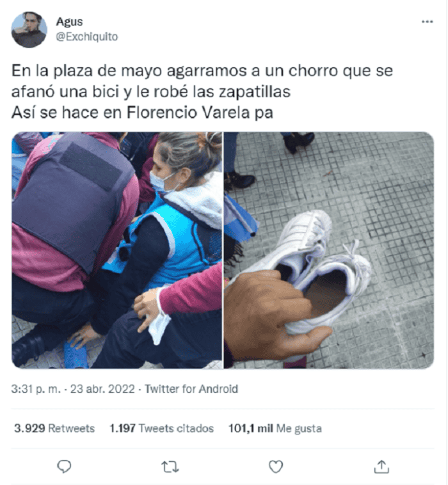Click the word Retweets label
The image size is (448, 485).
point(72,429)
